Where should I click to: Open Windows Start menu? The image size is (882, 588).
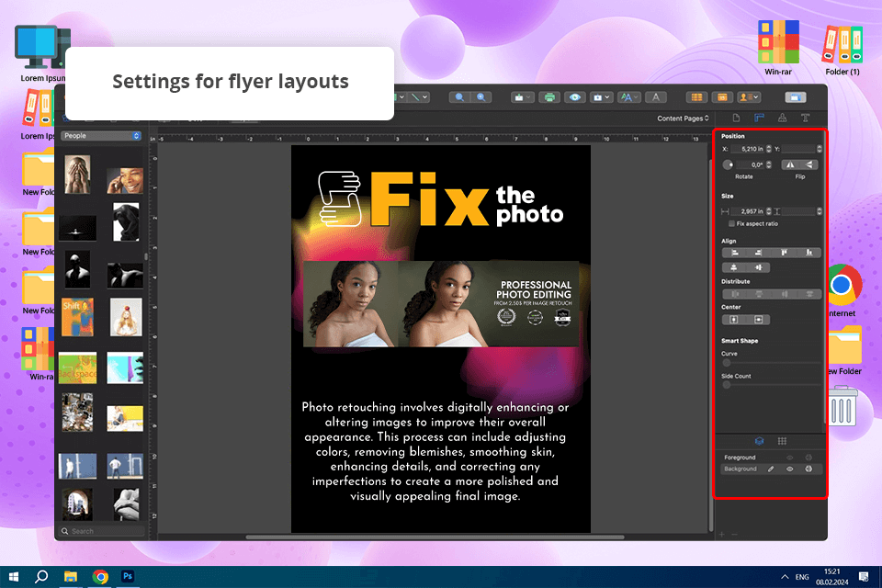(14, 577)
